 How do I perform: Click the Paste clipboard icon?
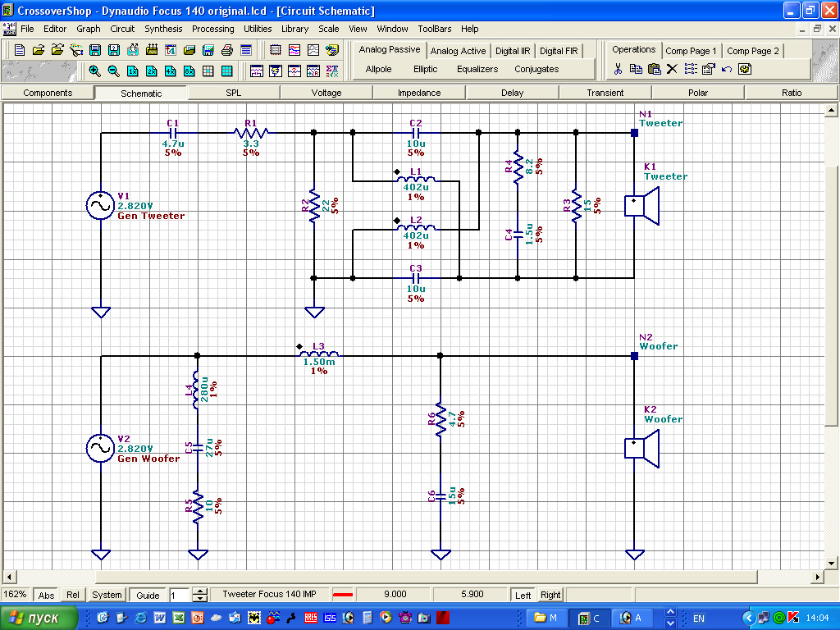pos(654,69)
